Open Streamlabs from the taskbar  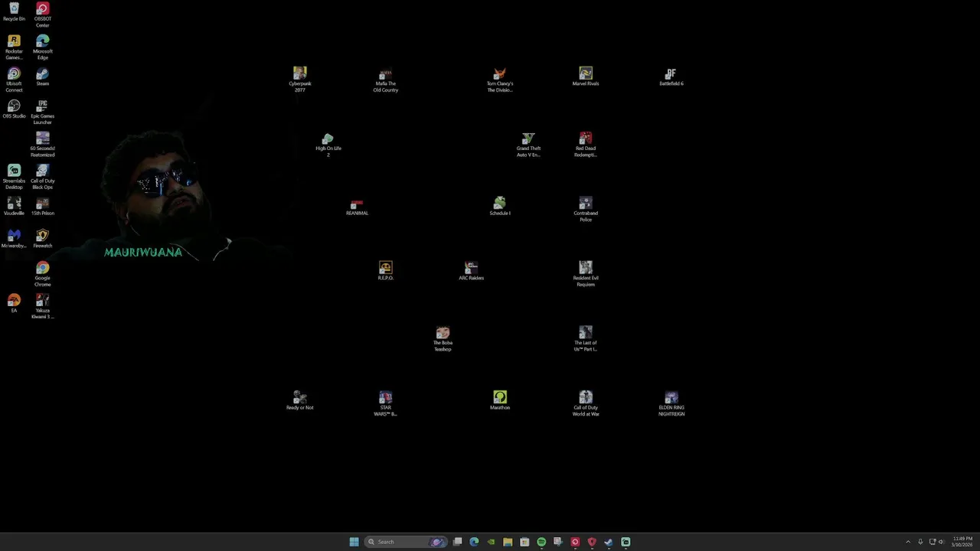coord(626,542)
